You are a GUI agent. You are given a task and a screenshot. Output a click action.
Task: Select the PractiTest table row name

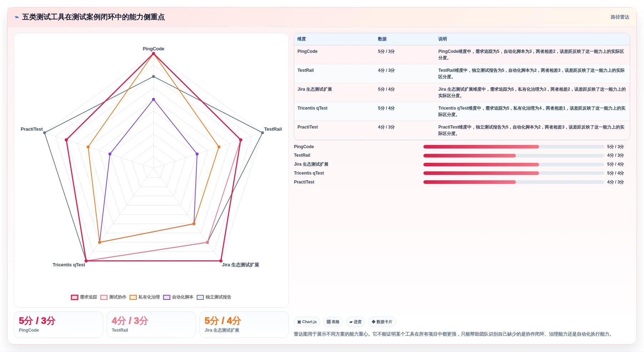(x=308, y=127)
